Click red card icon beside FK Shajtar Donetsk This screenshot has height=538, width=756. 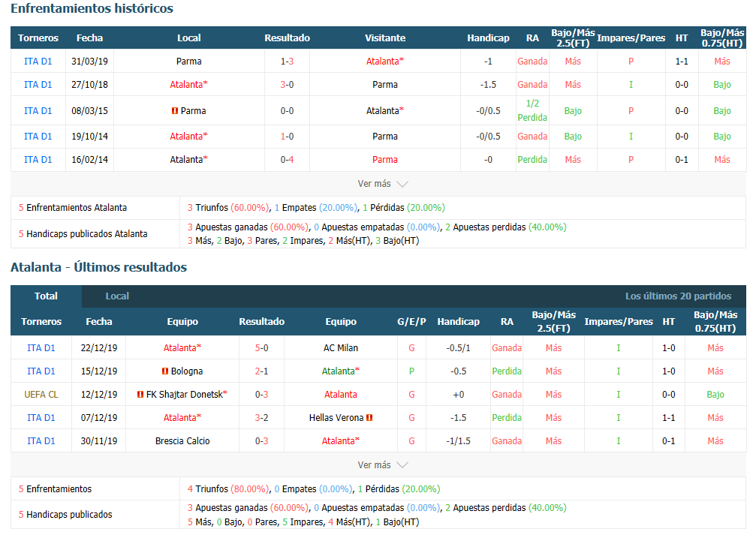pyautogui.click(x=140, y=395)
